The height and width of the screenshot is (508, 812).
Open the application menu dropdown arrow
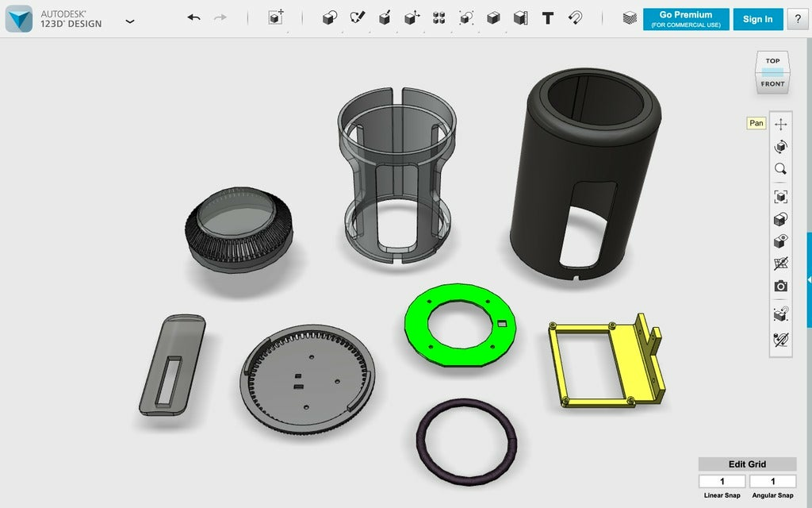pyautogui.click(x=130, y=21)
